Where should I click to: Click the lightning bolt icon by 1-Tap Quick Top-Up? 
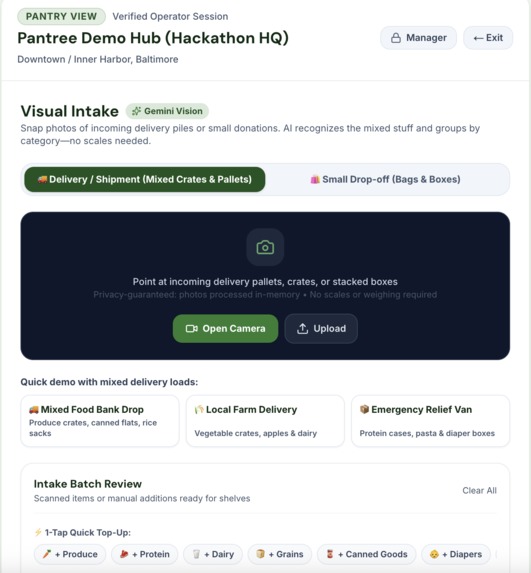point(38,532)
